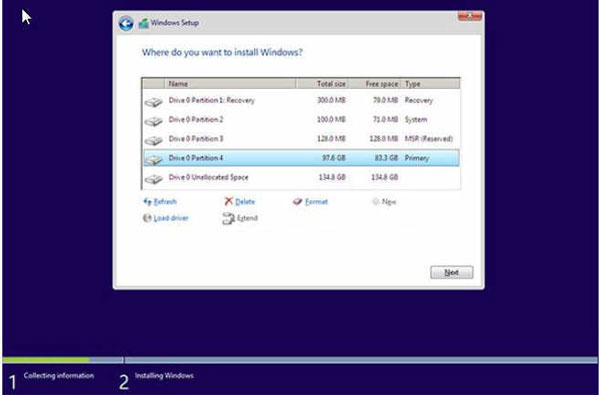Click the Extend link
This screenshot has width=600, height=395.
click(247, 218)
